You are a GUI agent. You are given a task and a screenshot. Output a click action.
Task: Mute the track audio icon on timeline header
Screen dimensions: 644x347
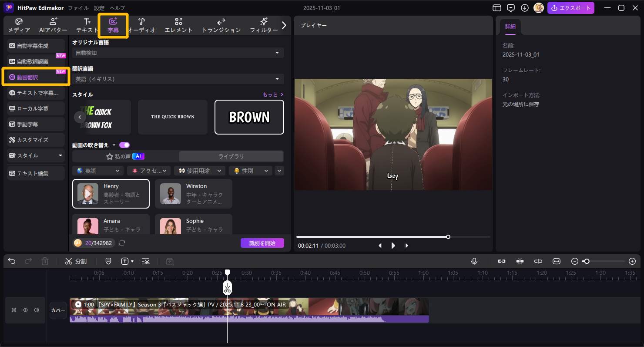click(37, 310)
